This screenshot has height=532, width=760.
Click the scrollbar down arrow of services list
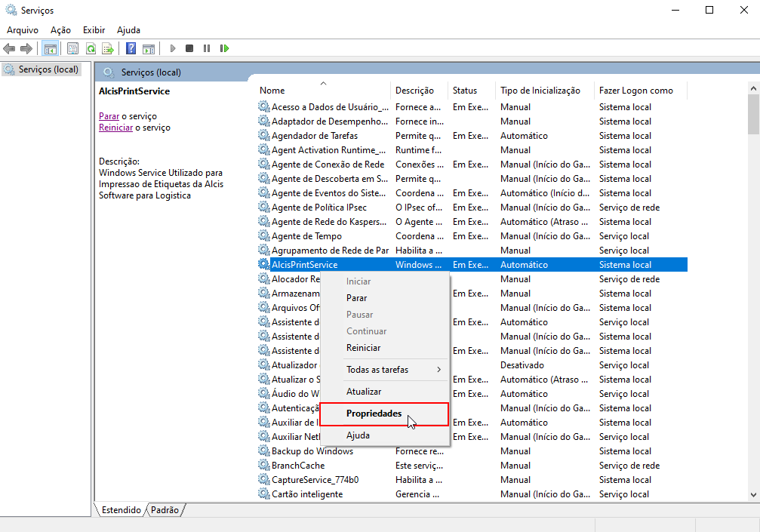[x=753, y=495]
